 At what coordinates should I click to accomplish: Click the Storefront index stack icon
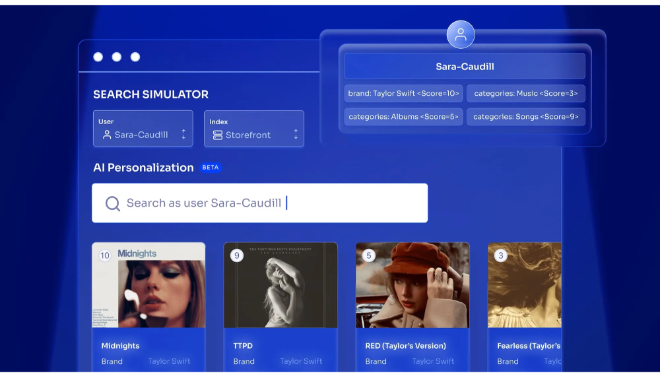pos(218,135)
